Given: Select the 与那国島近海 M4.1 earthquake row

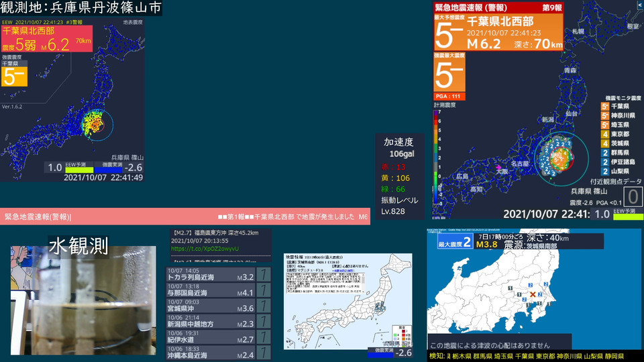Looking at the screenshot, I should [219, 290].
